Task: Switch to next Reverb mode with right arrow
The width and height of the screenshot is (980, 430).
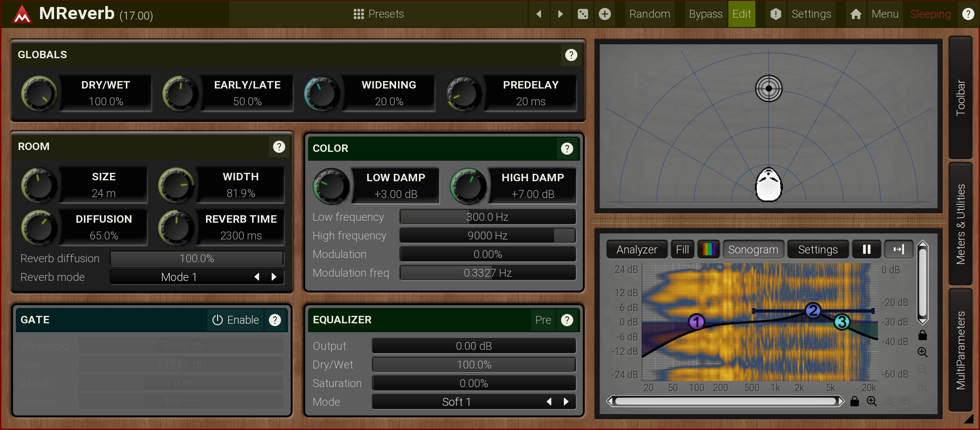Action: point(274,277)
